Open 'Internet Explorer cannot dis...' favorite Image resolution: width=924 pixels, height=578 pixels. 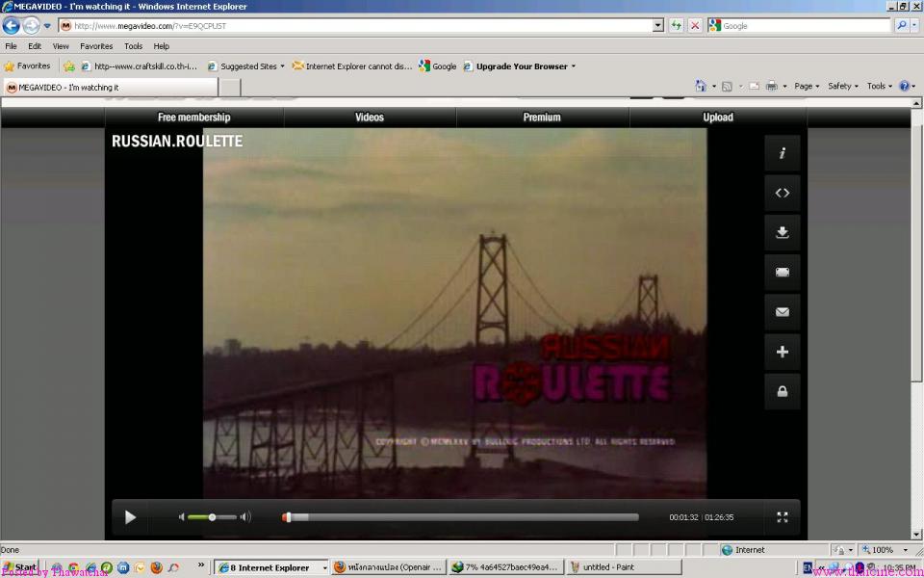[352, 66]
